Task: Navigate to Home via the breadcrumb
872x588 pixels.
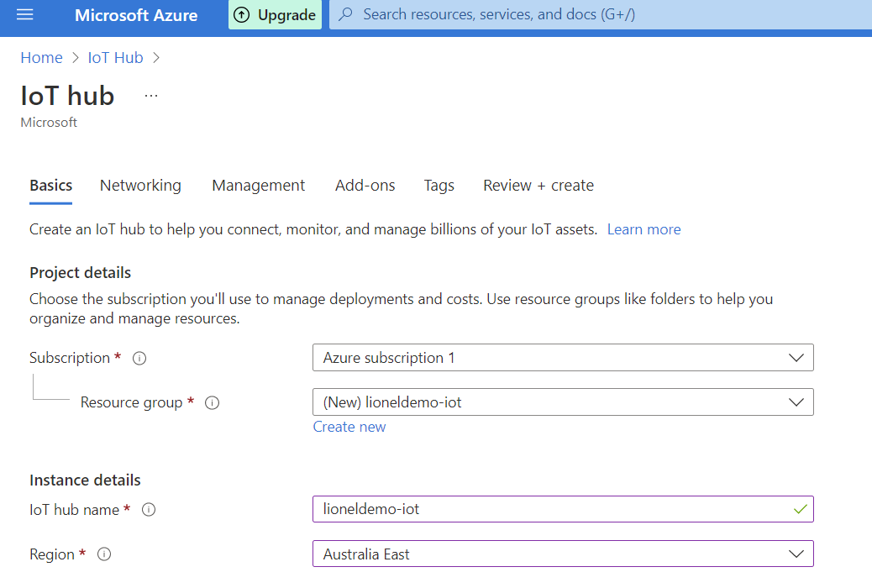Action: point(41,57)
